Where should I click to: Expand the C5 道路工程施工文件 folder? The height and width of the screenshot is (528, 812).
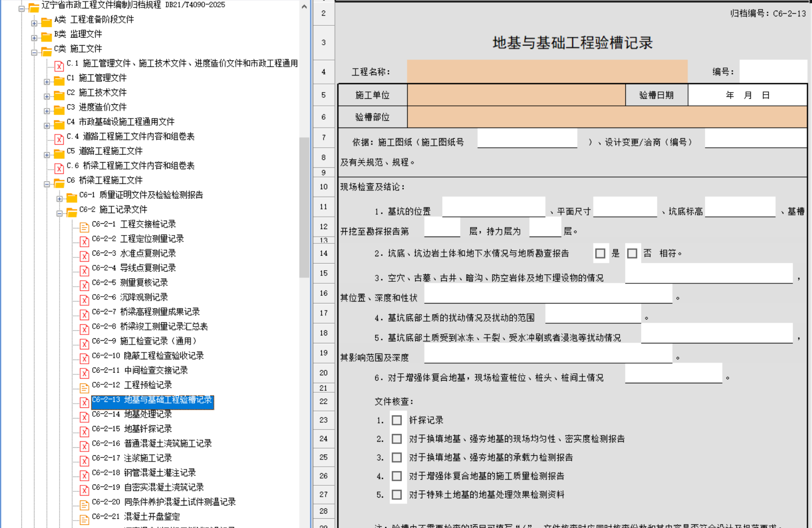click(x=47, y=155)
